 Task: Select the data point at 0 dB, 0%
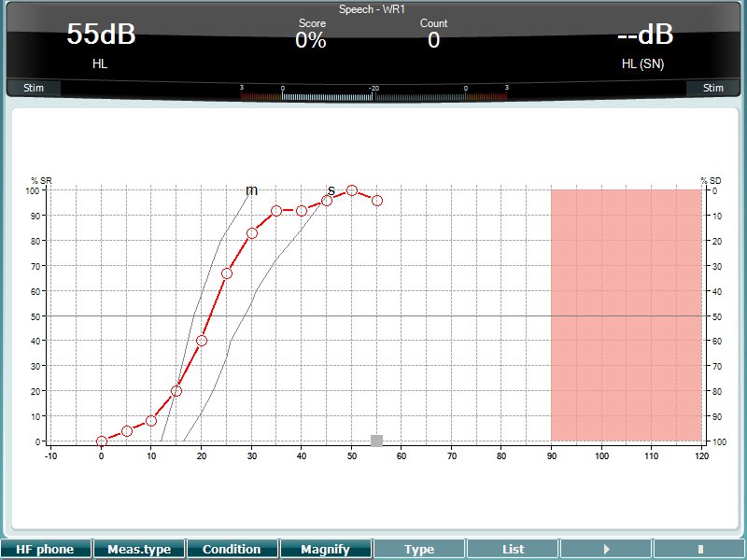[x=102, y=441]
